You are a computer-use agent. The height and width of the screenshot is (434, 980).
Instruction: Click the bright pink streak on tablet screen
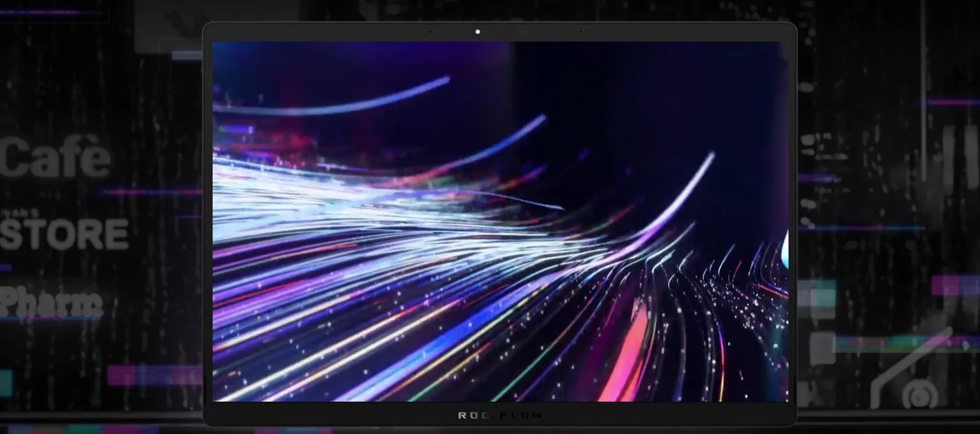pyautogui.click(x=624, y=357)
